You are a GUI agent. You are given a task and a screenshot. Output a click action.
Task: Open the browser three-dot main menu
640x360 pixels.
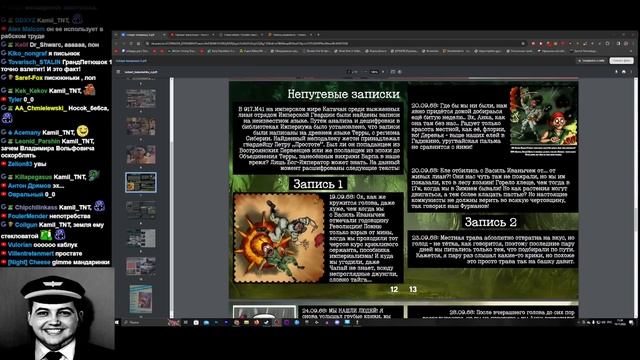click(x=633, y=44)
